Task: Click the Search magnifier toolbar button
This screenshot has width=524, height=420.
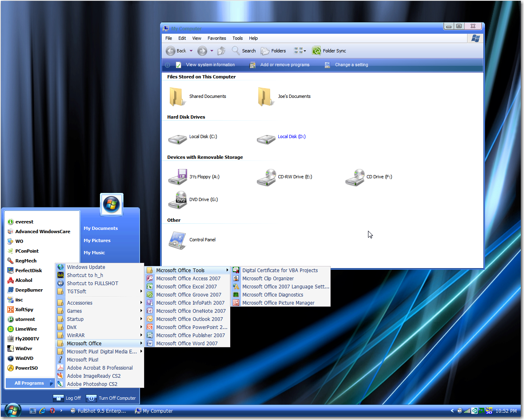Action: point(244,51)
